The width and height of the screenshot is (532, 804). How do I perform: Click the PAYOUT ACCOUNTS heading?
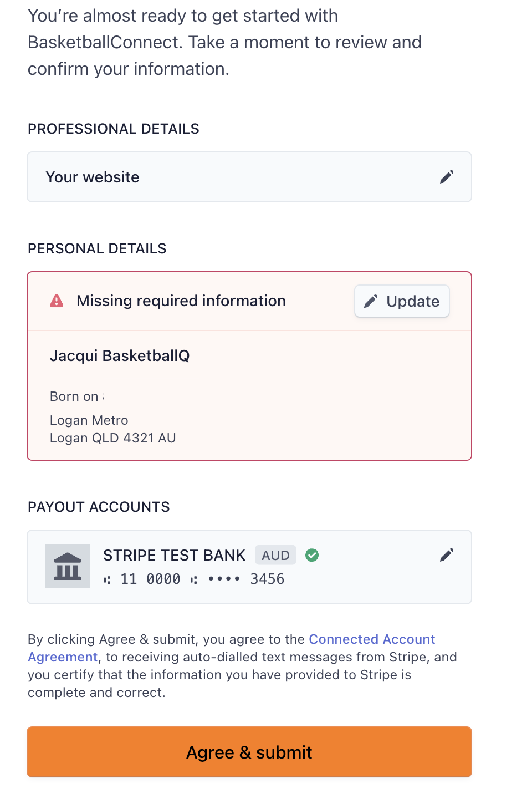coord(99,507)
